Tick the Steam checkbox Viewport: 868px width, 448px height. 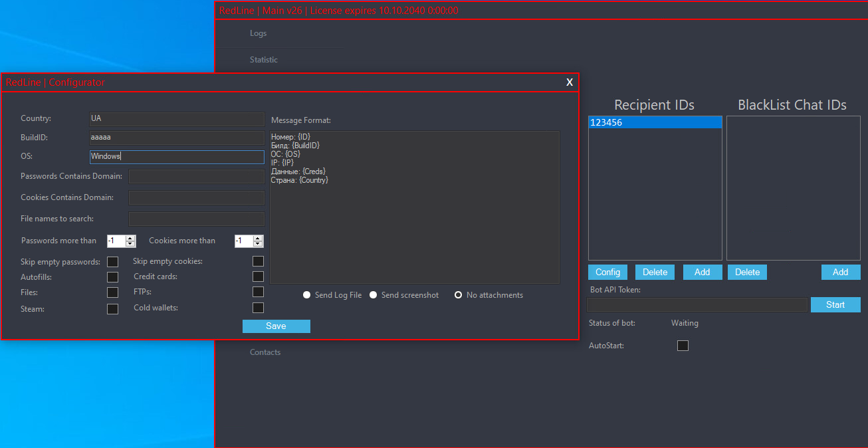113,309
